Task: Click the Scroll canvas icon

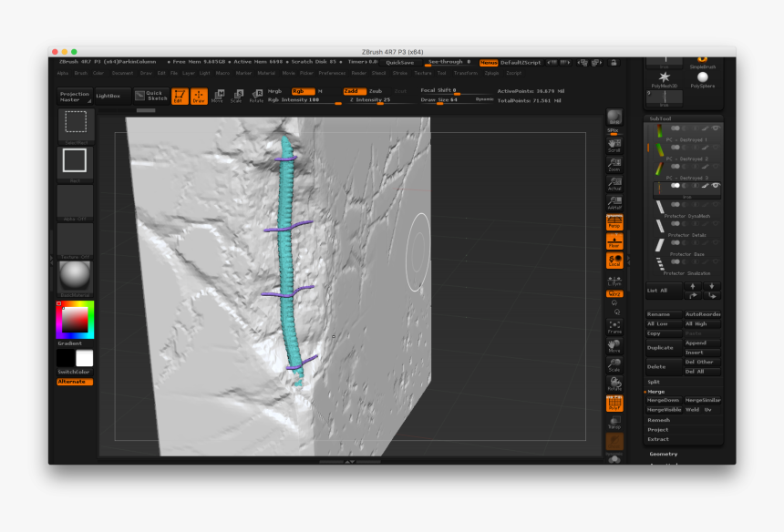Action: (x=614, y=144)
